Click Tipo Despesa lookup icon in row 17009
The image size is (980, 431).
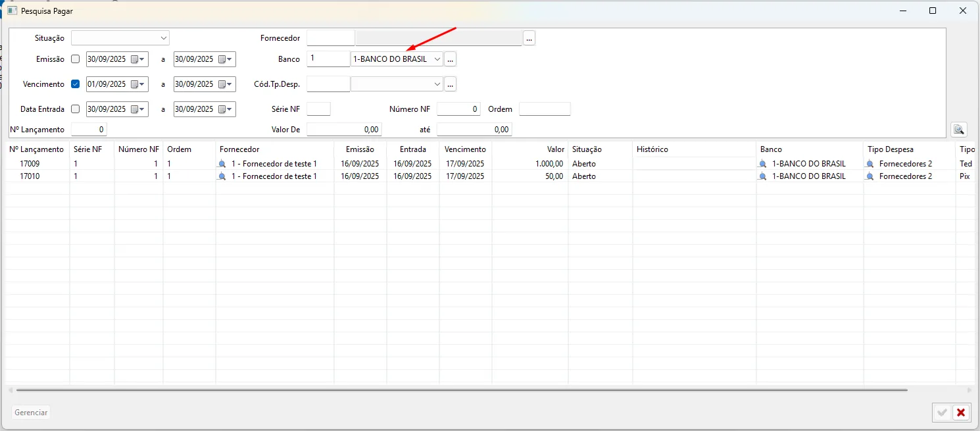870,164
